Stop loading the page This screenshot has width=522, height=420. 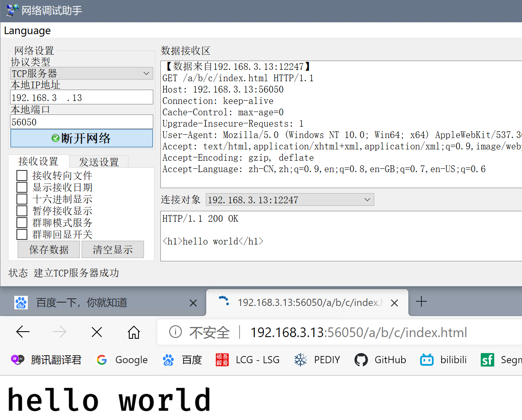click(97, 332)
